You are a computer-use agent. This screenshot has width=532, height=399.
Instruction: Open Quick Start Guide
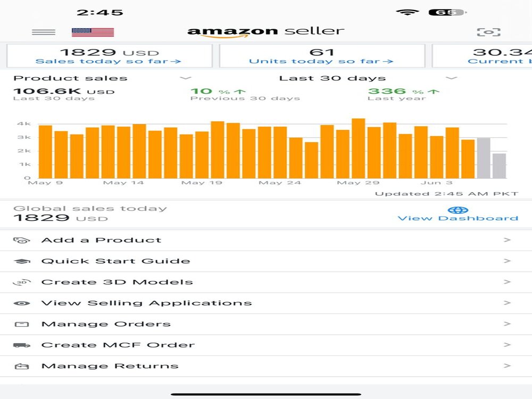(266, 261)
